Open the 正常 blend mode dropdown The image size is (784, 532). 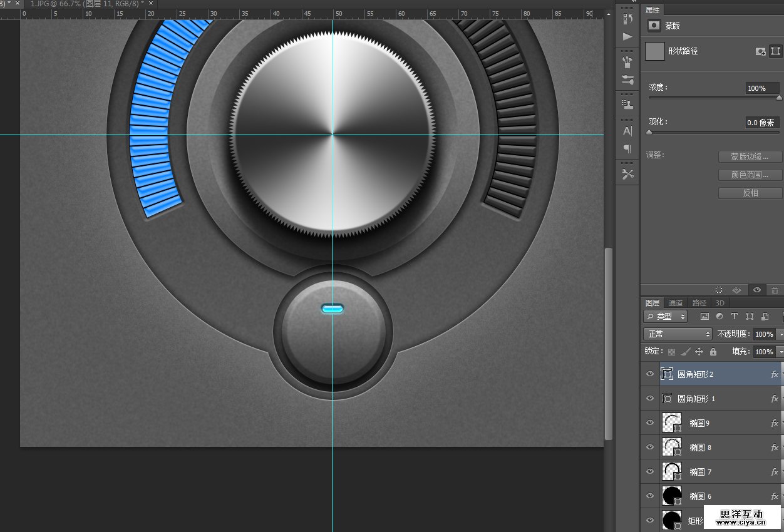(x=678, y=334)
